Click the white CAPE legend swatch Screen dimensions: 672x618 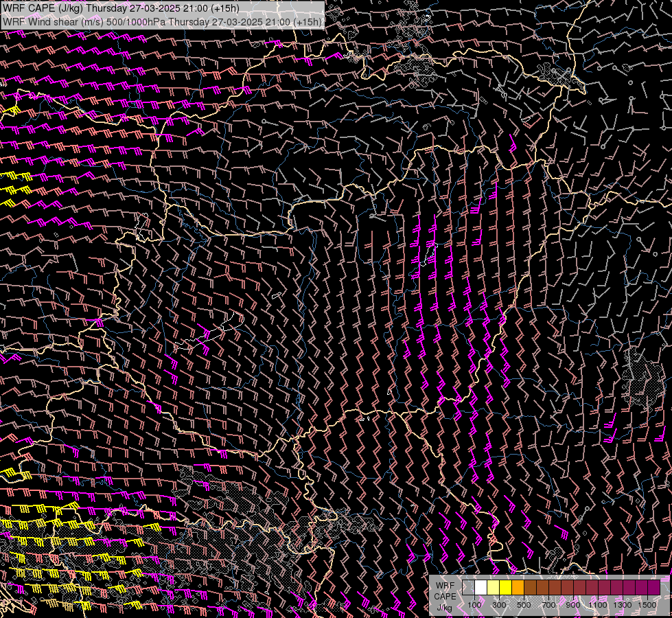point(481,588)
